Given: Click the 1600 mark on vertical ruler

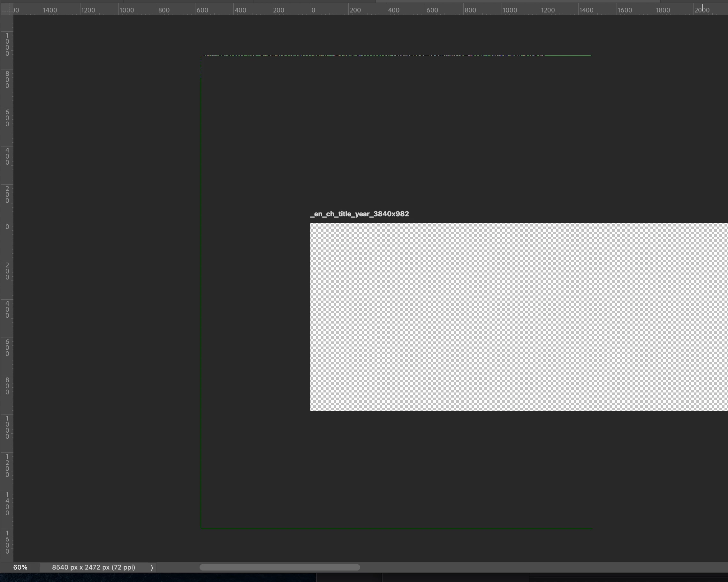Looking at the screenshot, I should click(x=7, y=541).
